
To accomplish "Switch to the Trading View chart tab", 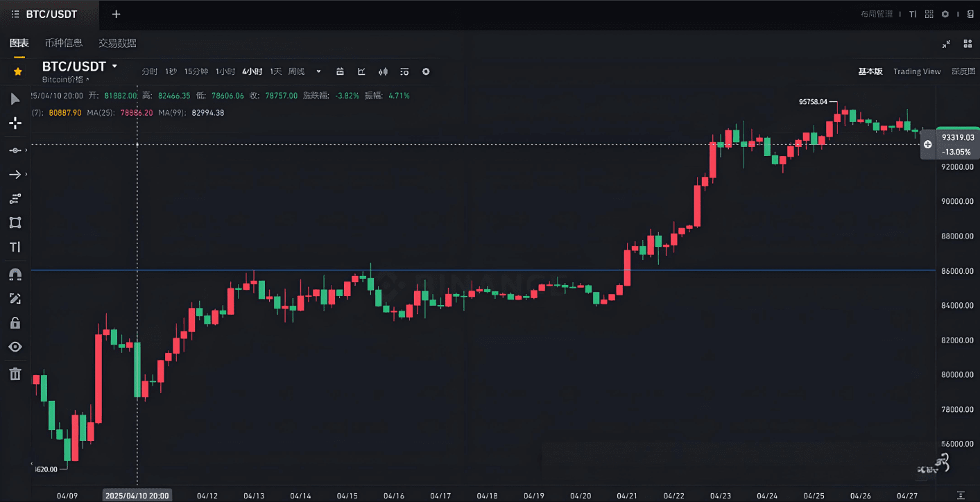I will (917, 71).
